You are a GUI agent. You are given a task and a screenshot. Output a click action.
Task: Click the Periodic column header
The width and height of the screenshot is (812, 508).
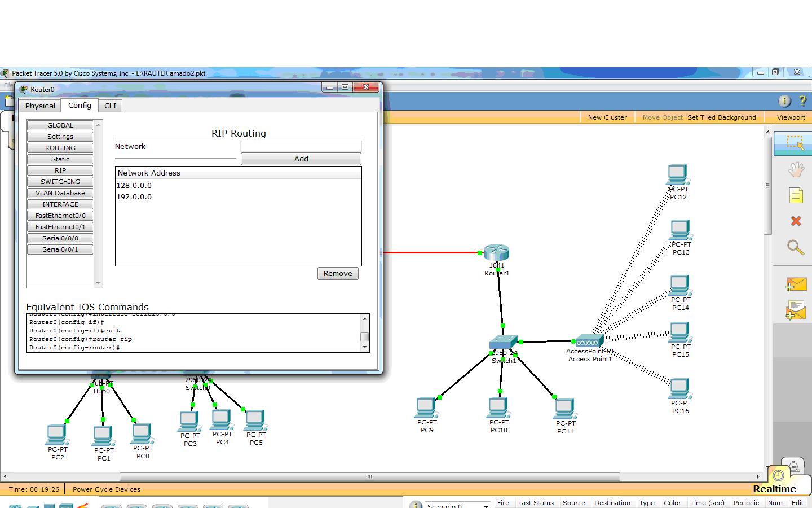pos(746,503)
